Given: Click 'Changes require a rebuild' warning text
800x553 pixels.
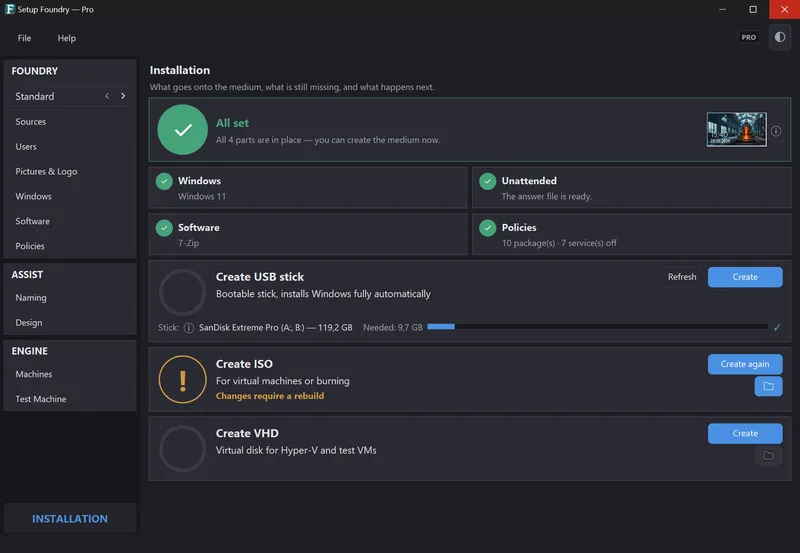Looking at the screenshot, I should pos(270,396).
